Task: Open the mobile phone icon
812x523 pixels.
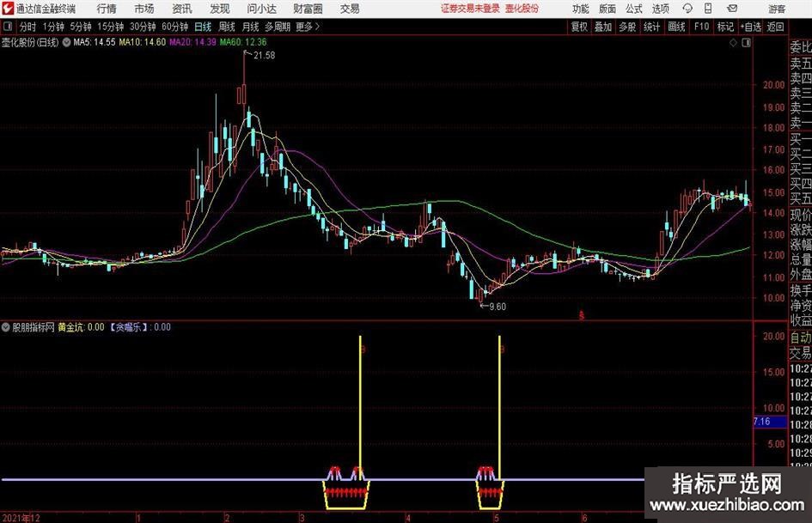Action: pyautogui.click(x=708, y=9)
